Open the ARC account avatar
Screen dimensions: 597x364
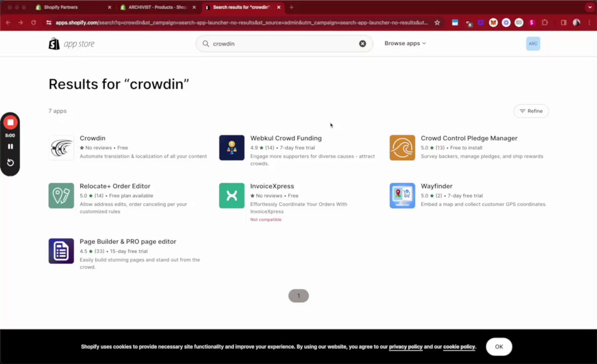coord(533,44)
